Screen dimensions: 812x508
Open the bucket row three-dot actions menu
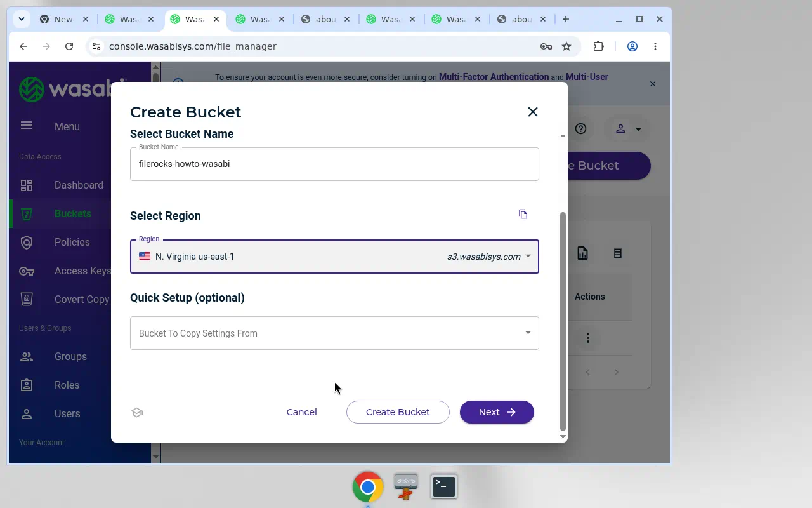(x=588, y=338)
